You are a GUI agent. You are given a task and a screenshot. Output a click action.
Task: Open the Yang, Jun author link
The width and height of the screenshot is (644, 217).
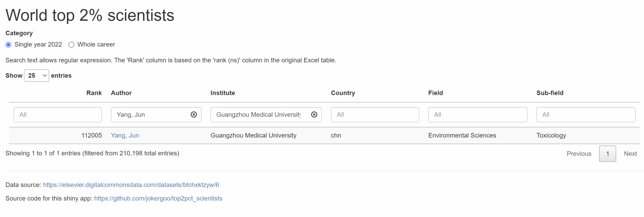tap(125, 135)
